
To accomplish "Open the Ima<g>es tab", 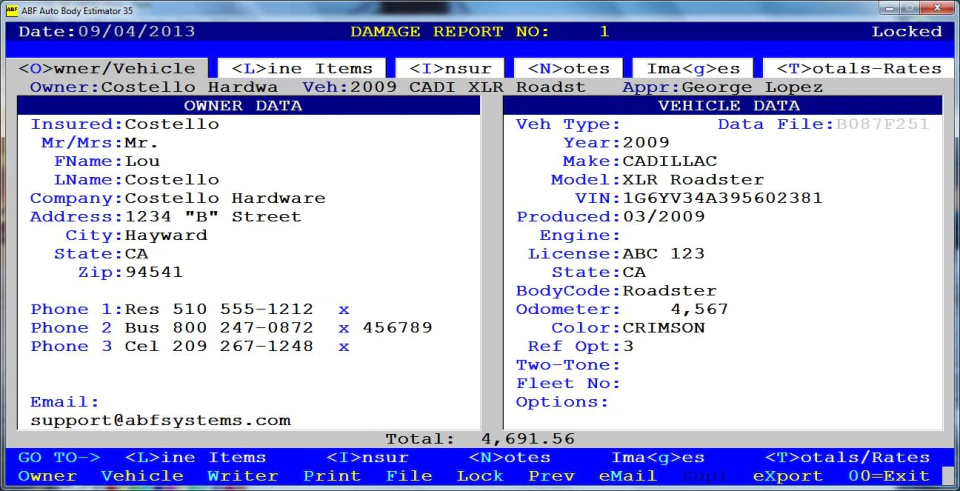I will 693,68.
